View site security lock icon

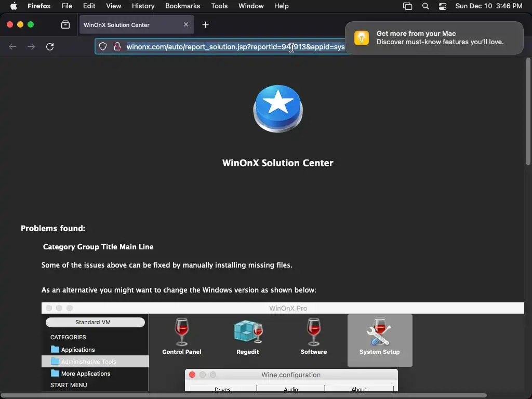[117, 46]
